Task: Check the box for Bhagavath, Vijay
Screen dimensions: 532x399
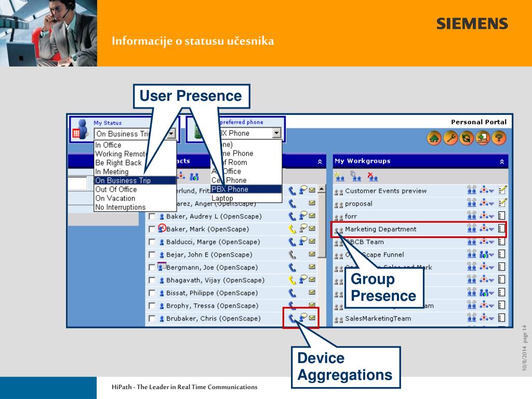Action: (152, 280)
